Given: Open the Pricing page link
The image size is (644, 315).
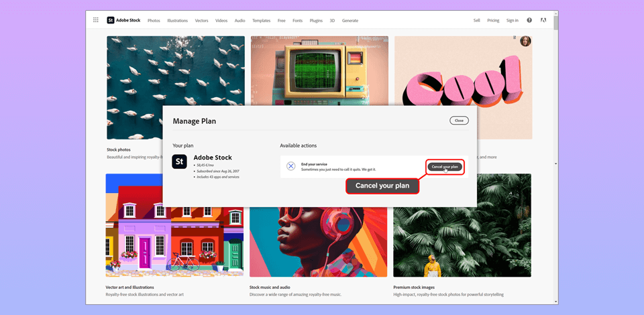Looking at the screenshot, I should (493, 21).
